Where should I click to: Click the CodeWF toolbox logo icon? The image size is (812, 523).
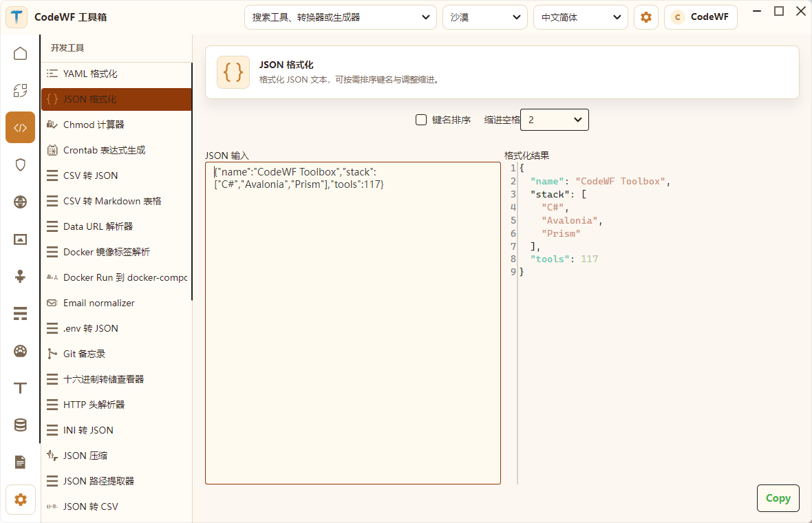click(17, 17)
